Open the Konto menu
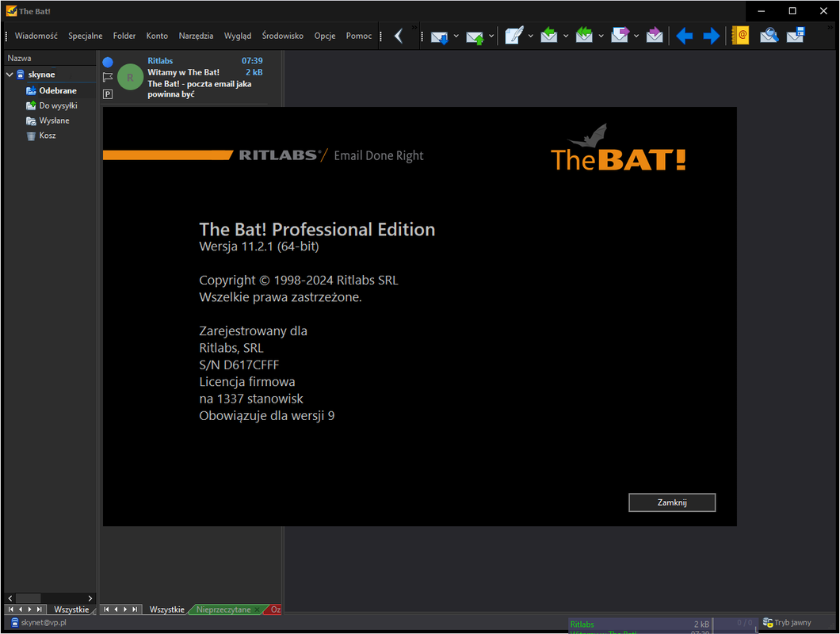The height and width of the screenshot is (634, 840). pyautogui.click(x=157, y=36)
